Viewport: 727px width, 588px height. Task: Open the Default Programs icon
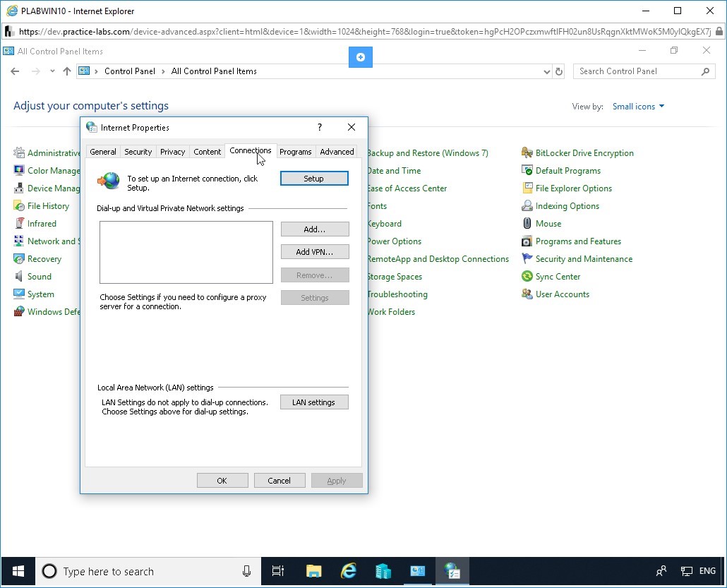click(x=527, y=170)
